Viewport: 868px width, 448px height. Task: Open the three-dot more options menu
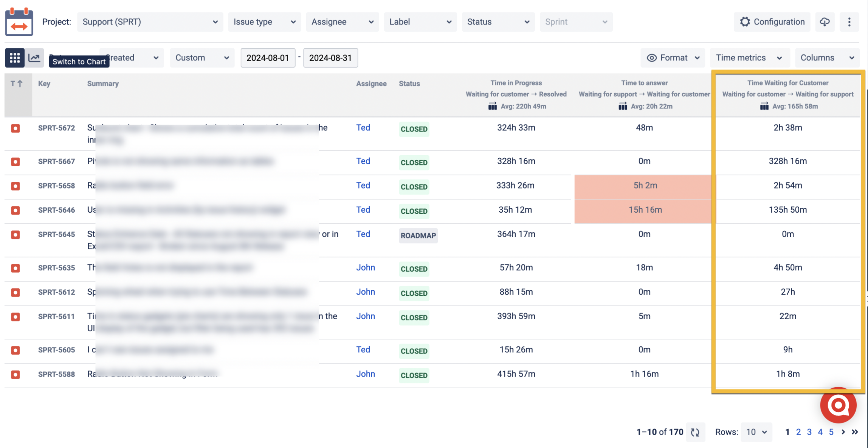[849, 22]
